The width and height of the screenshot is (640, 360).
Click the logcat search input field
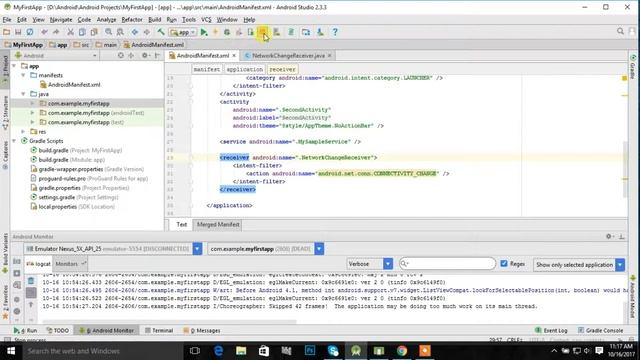tap(447, 264)
